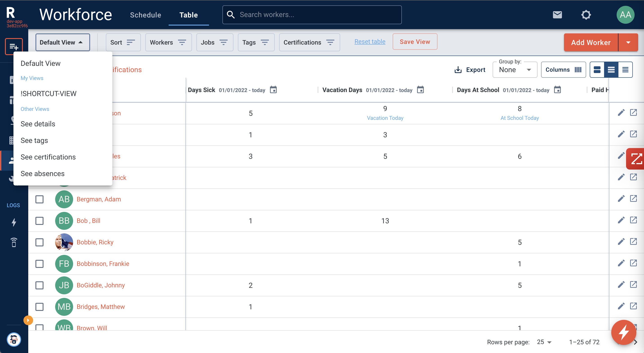This screenshot has width=644, height=353.
Task: Choose !SHORTCUT-VIEW from My Views
Action: (x=63, y=94)
